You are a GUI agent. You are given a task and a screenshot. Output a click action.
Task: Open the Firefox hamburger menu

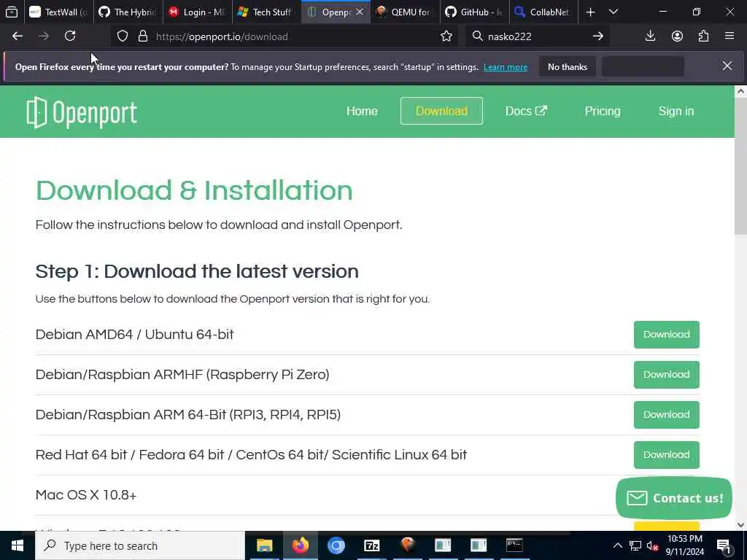(729, 36)
